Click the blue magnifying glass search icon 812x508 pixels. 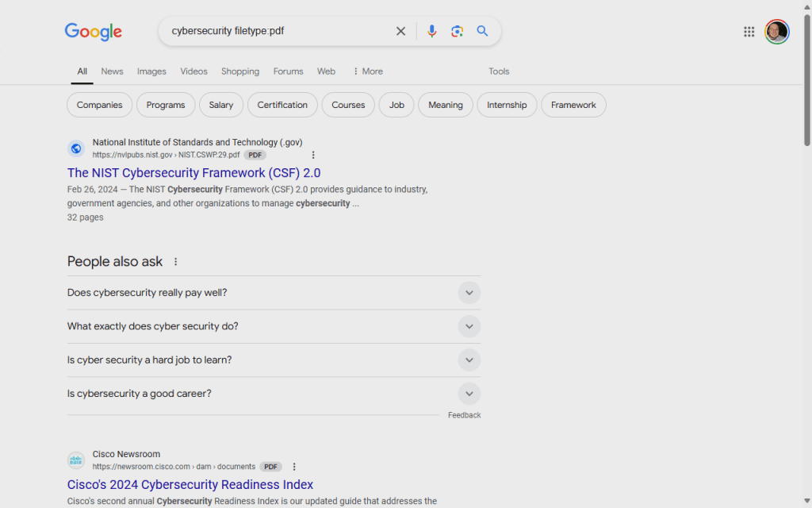[482, 31]
